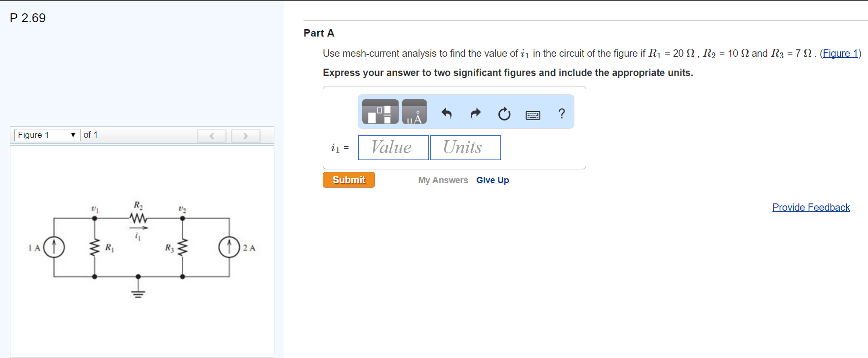Viewport: 868px width, 358px height.
Task: Open Figure 1 via its hyperlink
Action: tap(840, 53)
